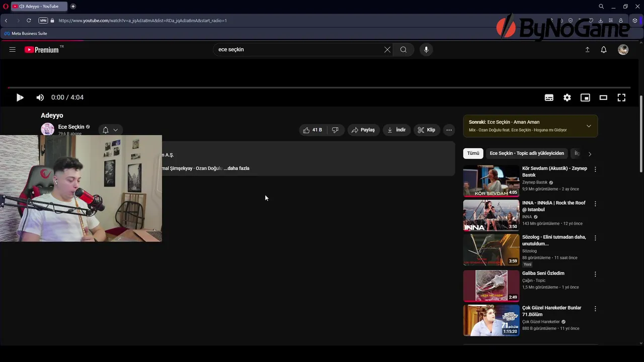Reload the page in browser toolbar

click(x=29, y=21)
